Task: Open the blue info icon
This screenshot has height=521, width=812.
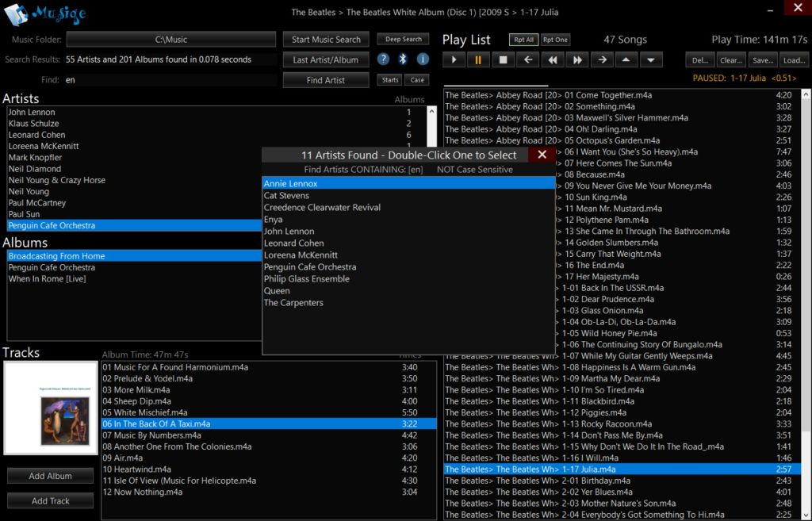Action: (423, 59)
